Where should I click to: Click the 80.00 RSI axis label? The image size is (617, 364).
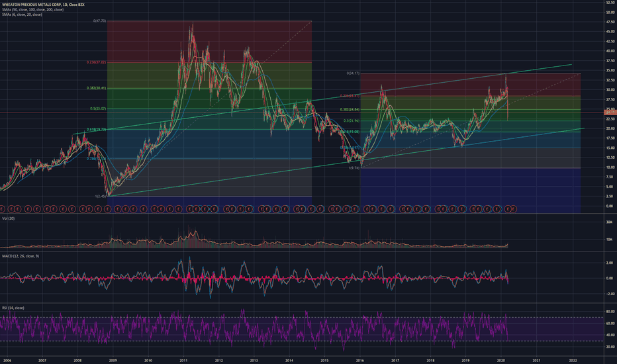(x=610, y=312)
